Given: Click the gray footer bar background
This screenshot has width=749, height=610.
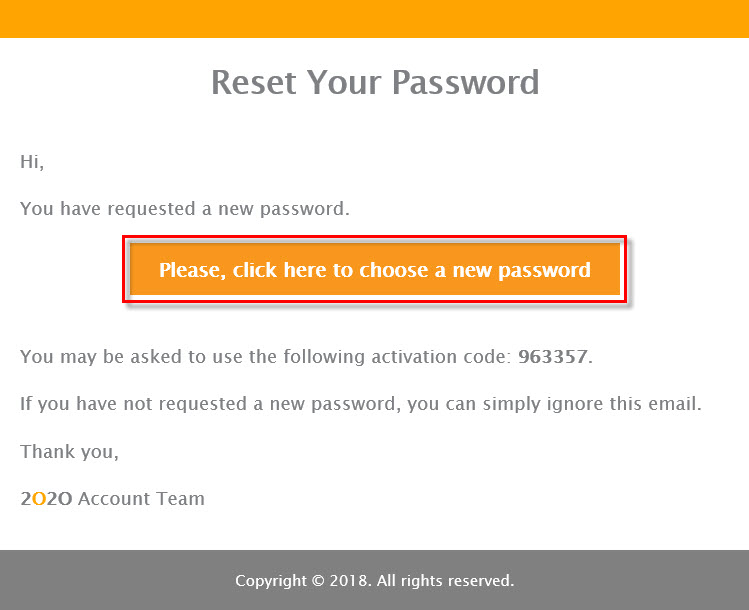Looking at the screenshot, I should (120, 580).
